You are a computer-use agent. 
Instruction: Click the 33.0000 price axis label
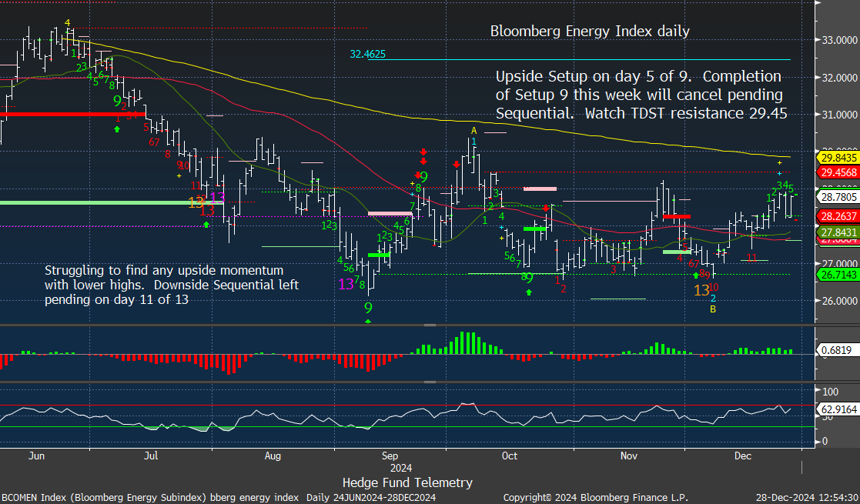(840, 40)
